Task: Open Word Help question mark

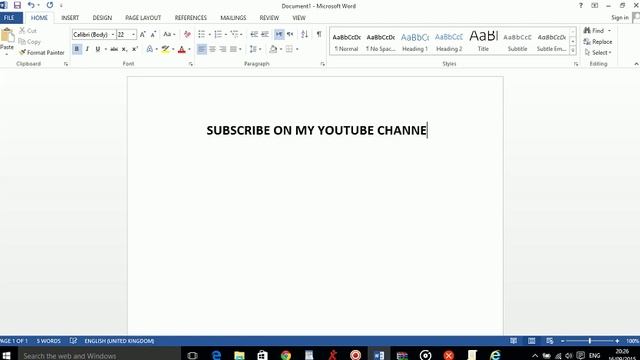Action: (581, 6)
